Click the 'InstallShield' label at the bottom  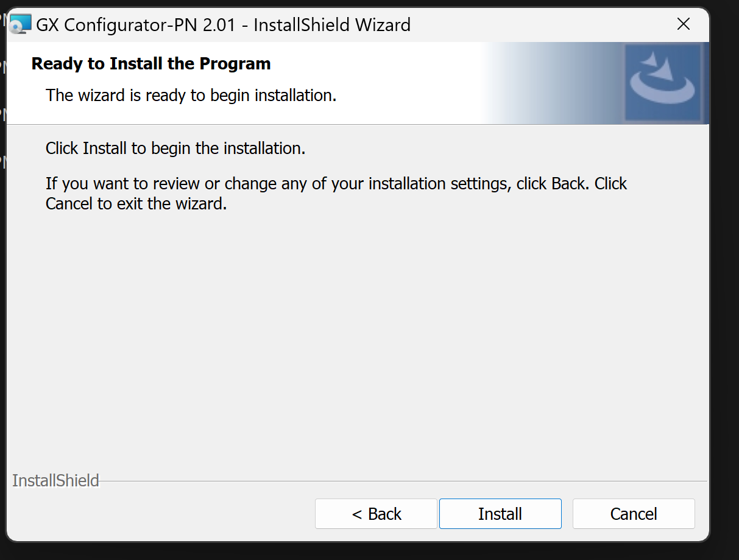click(55, 480)
